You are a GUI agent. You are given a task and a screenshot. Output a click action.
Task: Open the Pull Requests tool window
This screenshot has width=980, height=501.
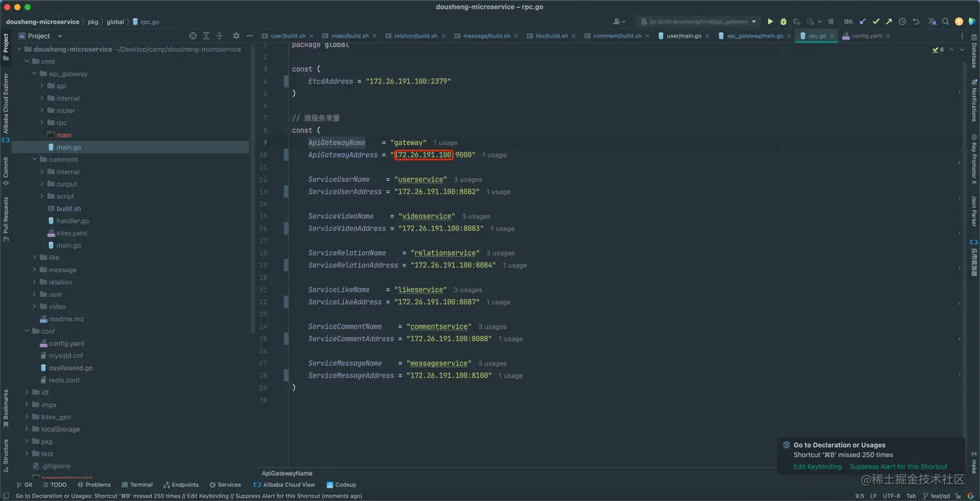pos(6,219)
